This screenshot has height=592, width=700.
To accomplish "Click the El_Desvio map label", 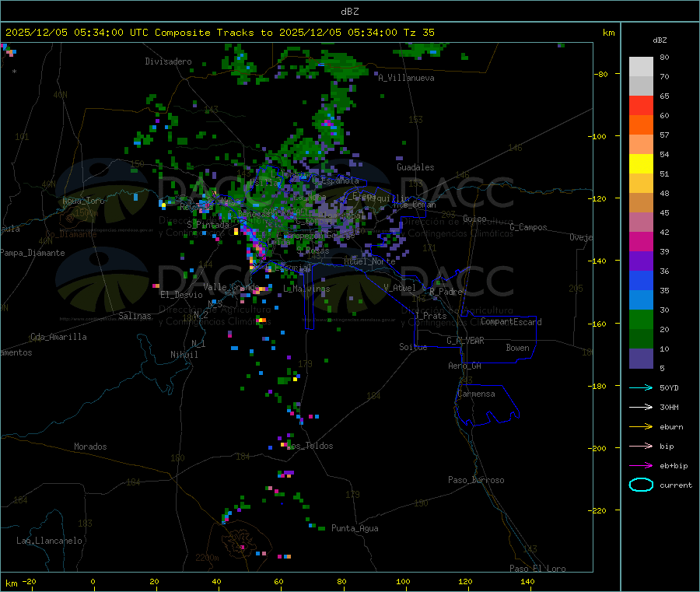I will (181, 295).
